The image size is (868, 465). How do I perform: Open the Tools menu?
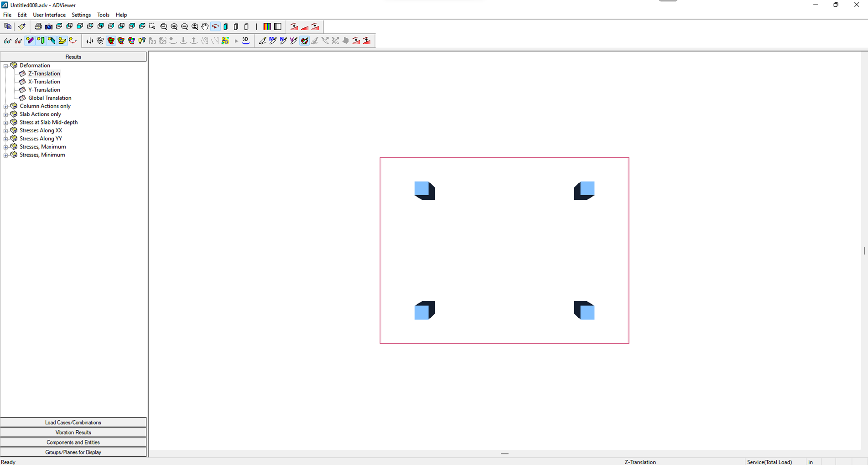[x=103, y=15]
